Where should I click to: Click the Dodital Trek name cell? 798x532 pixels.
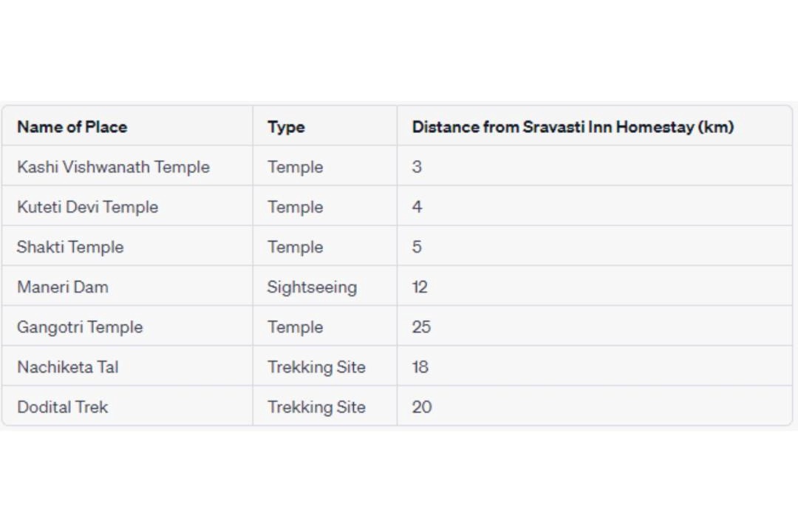pos(63,406)
